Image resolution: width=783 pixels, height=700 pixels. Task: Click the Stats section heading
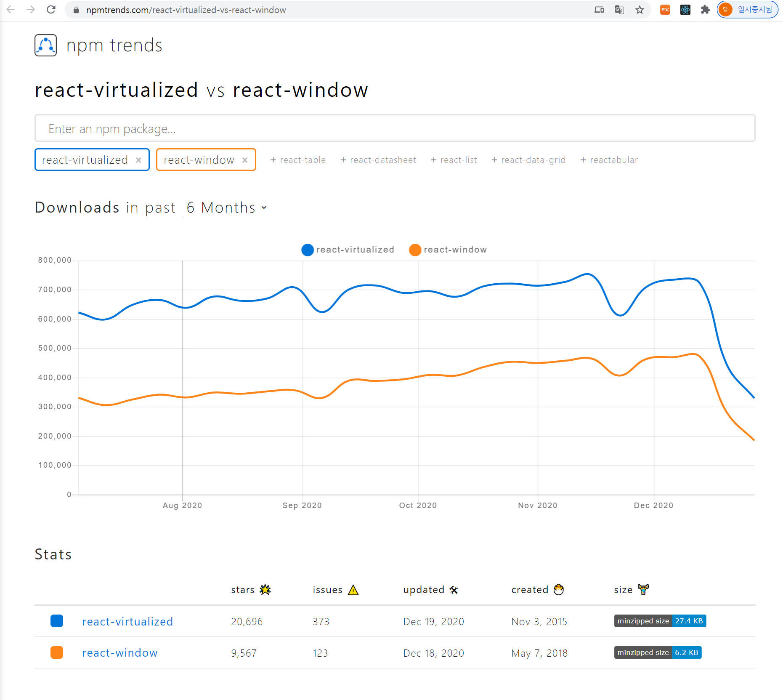point(53,554)
